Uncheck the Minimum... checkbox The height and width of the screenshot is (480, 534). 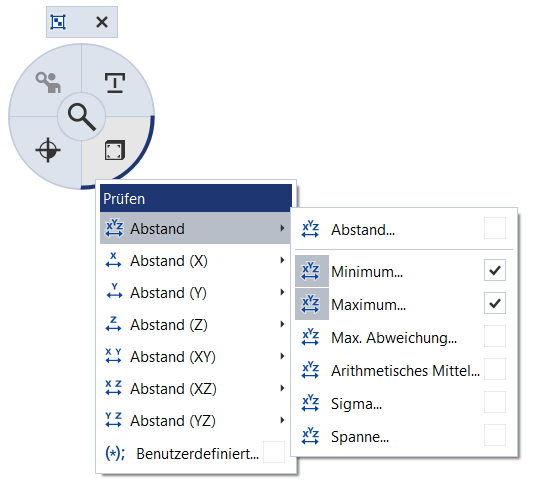(494, 270)
